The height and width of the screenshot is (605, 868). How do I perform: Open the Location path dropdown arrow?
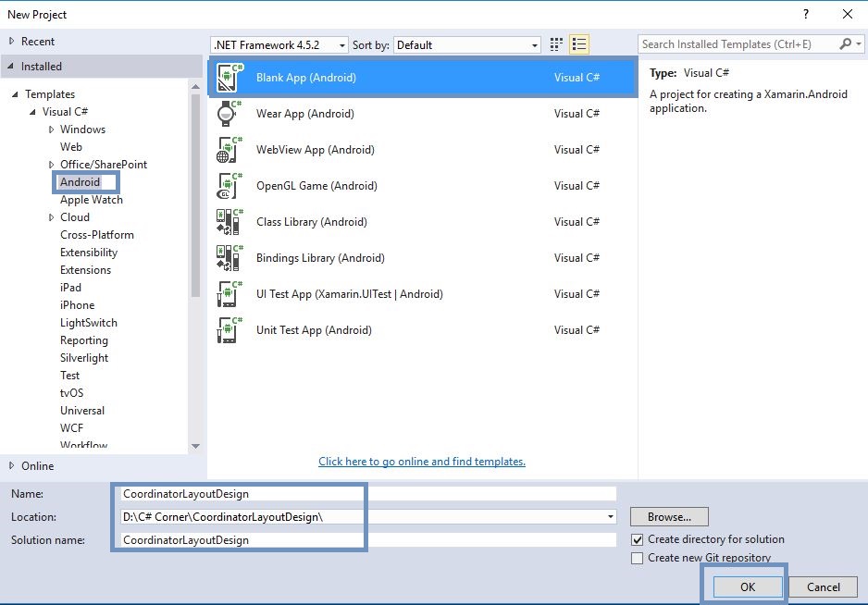coord(610,517)
